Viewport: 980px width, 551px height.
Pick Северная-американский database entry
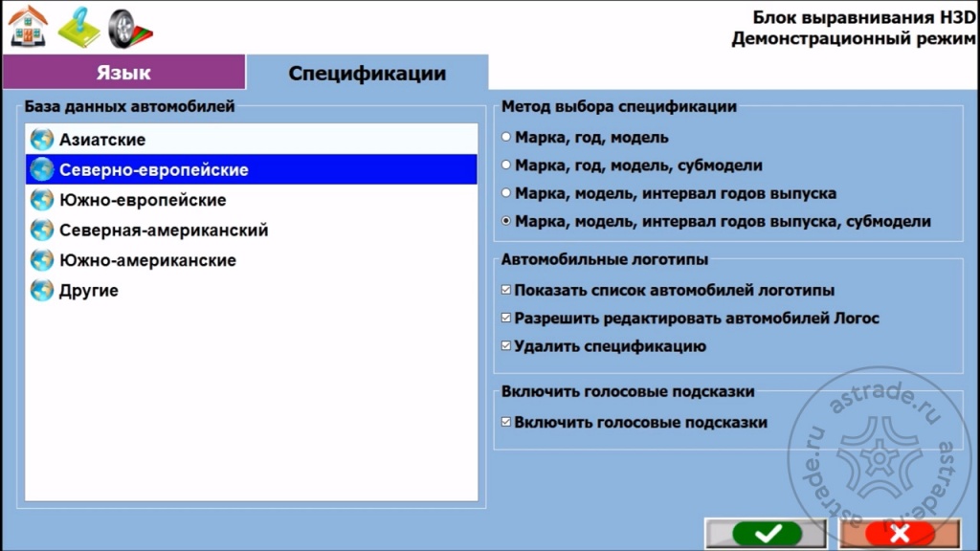(252, 230)
